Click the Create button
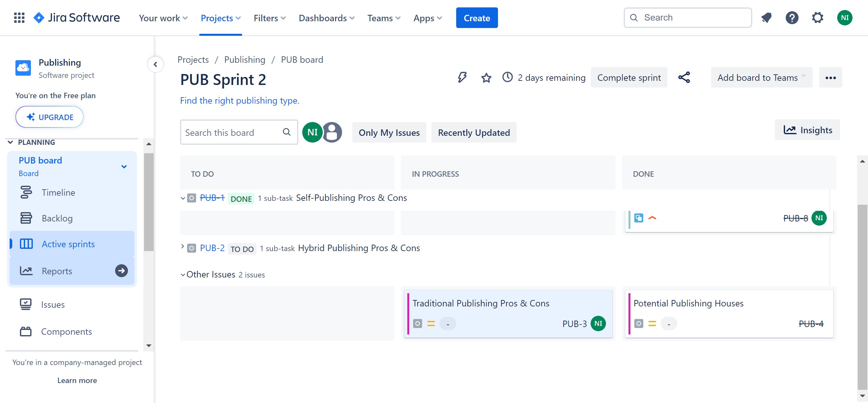 (x=476, y=18)
